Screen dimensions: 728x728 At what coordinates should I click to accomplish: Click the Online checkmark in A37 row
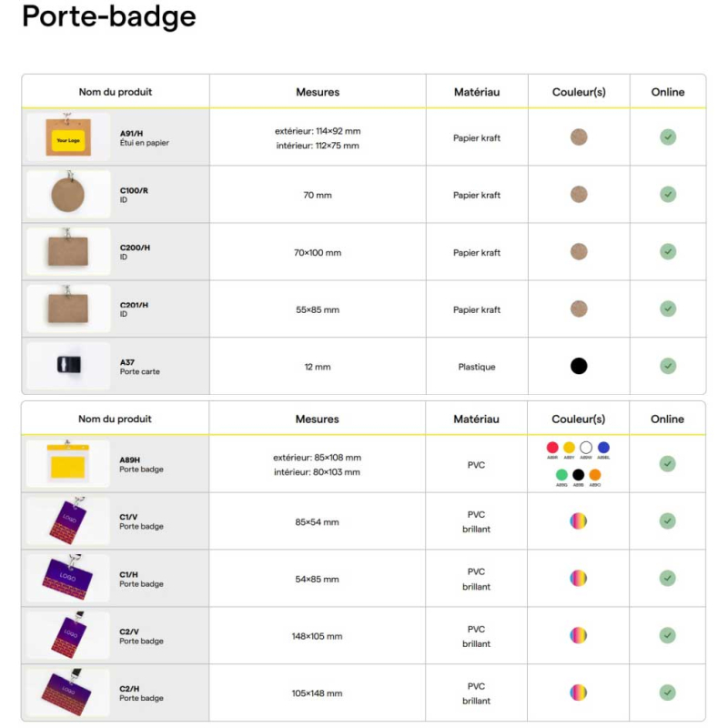tap(668, 366)
